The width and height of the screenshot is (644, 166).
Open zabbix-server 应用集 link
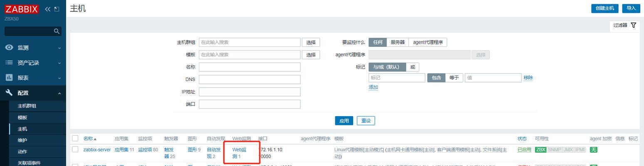pyautogui.click(x=121, y=150)
